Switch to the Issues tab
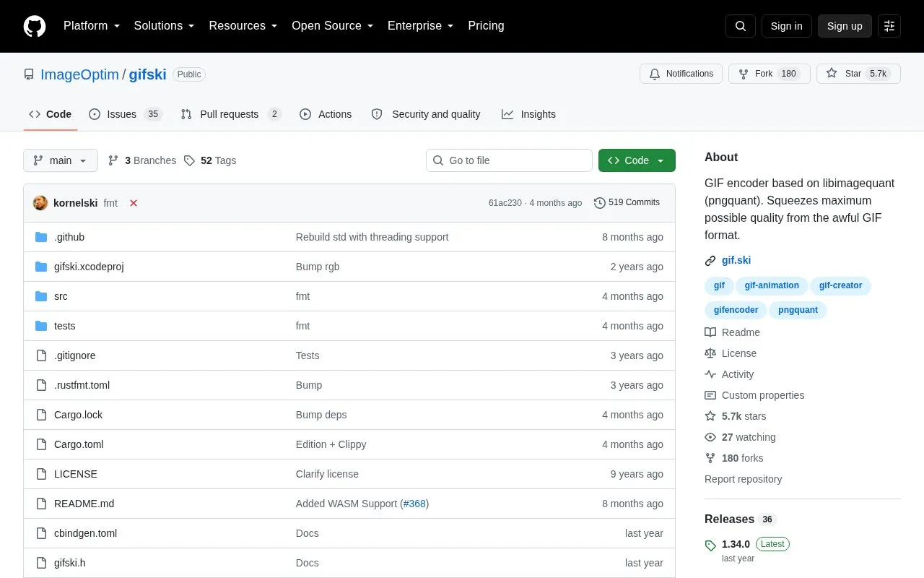This screenshot has height=578, width=924. coord(126,114)
